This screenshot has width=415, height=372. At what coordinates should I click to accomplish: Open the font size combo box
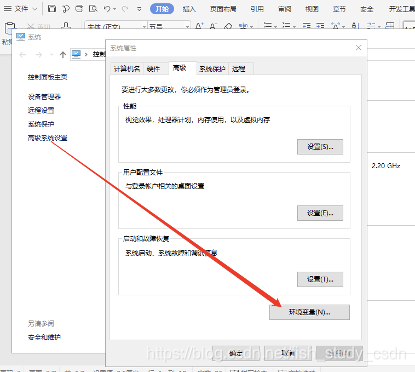point(169,26)
